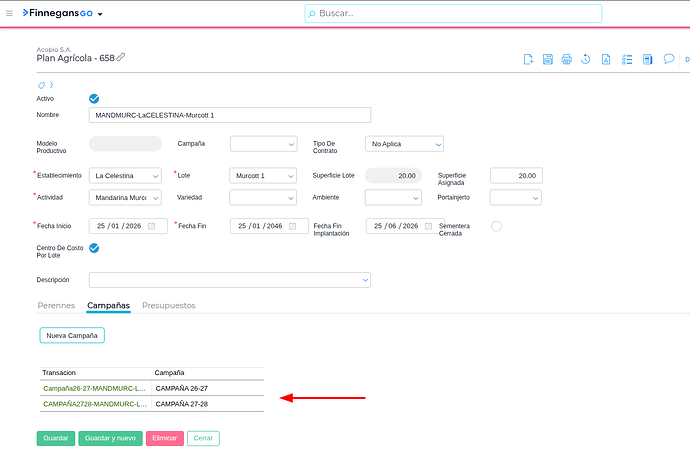The width and height of the screenshot is (690, 468).
Task: Toggle the Activo checkbox
Action: tap(94, 99)
